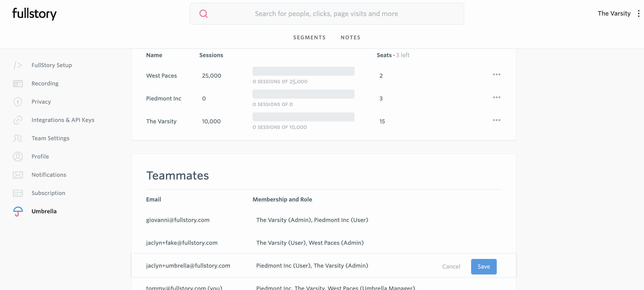The height and width of the screenshot is (290, 644).
Task: Click The Varsity account name in table
Action: (x=161, y=121)
